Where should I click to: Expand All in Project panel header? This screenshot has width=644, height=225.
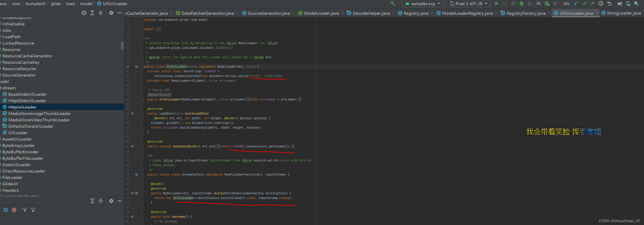tap(92, 13)
